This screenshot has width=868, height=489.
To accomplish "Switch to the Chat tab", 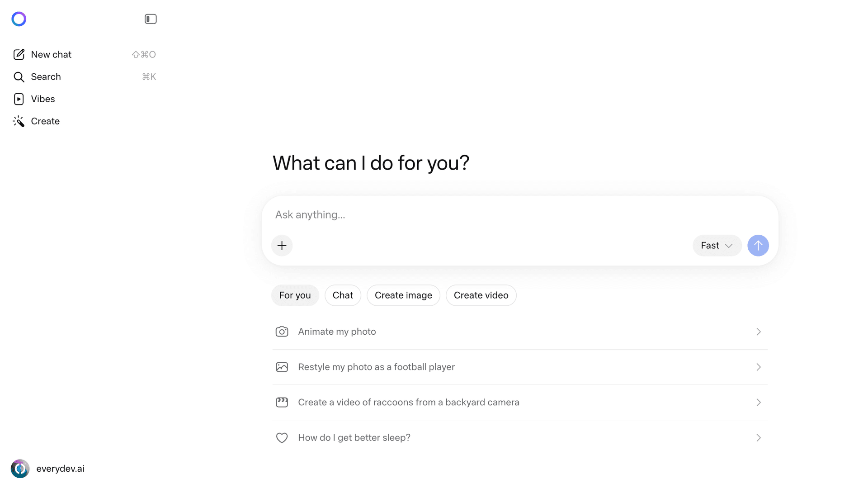I will click(343, 295).
